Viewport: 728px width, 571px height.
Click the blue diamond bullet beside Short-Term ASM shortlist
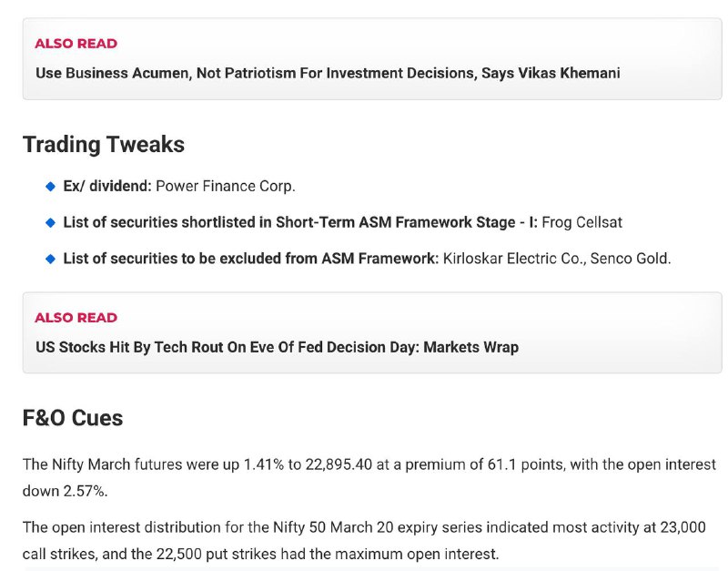tap(50, 222)
